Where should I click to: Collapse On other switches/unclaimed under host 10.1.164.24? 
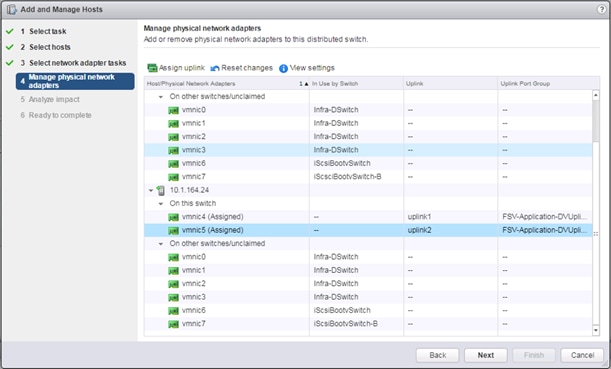(x=161, y=244)
